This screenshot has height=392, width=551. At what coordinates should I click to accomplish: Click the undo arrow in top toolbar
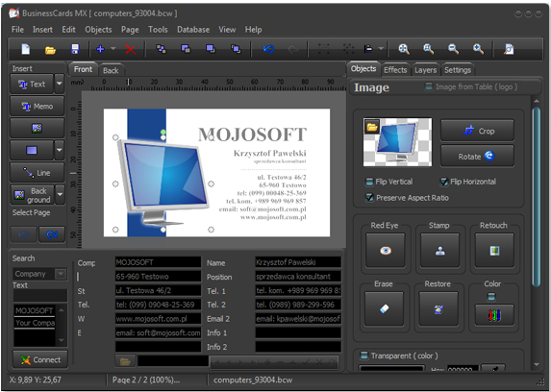(268, 49)
